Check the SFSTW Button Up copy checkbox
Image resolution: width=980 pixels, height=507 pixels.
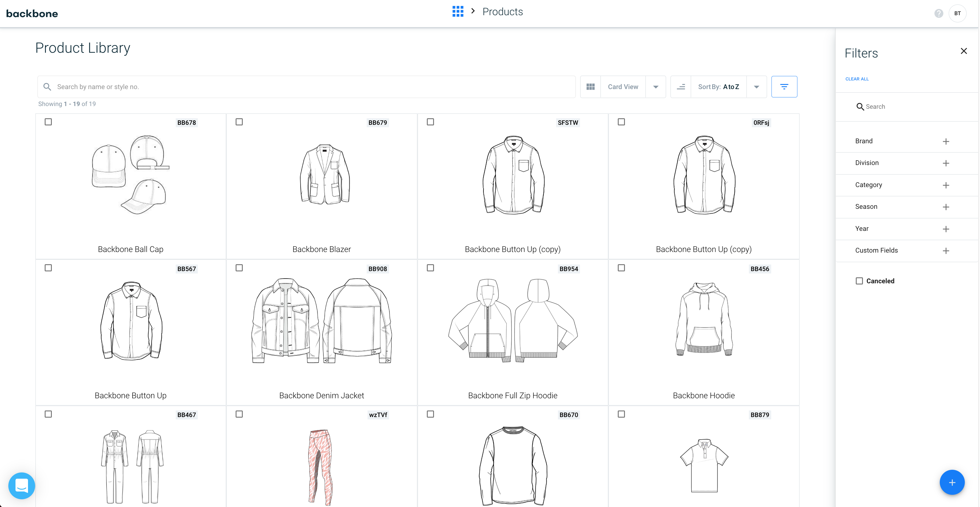430,122
